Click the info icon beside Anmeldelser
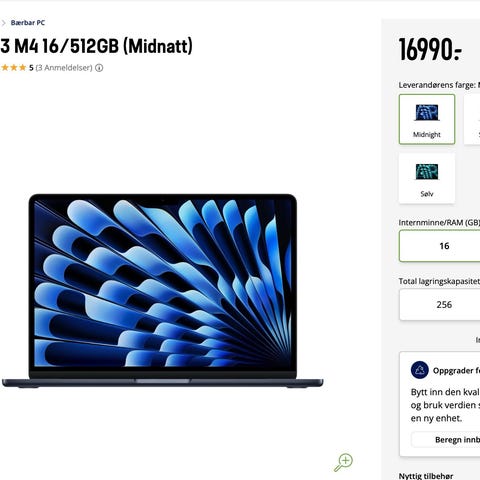Screen dimensions: 480x480 click(99, 68)
